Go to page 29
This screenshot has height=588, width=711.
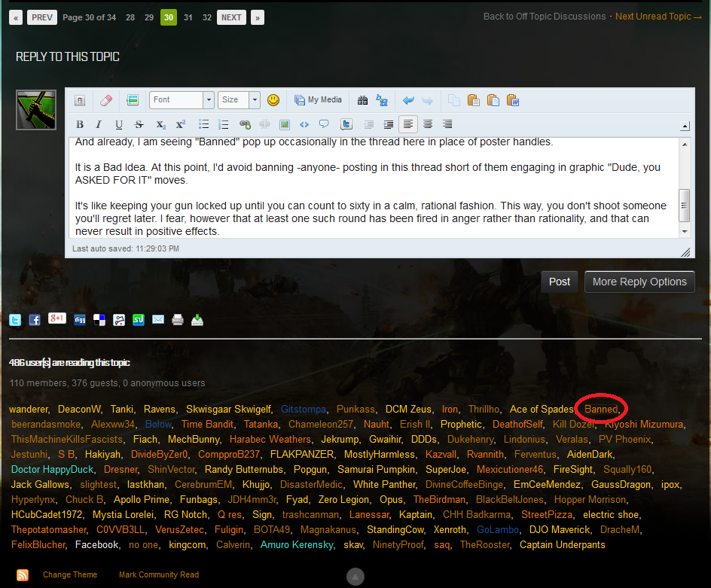pyautogui.click(x=149, y=17)
